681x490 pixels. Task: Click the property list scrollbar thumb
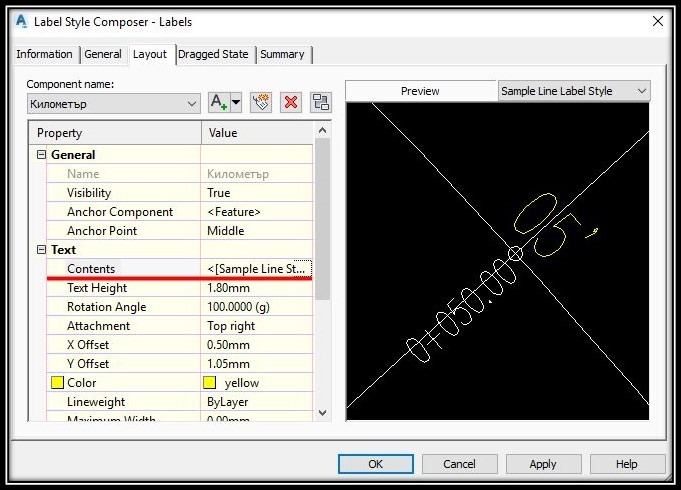[322, 219]
